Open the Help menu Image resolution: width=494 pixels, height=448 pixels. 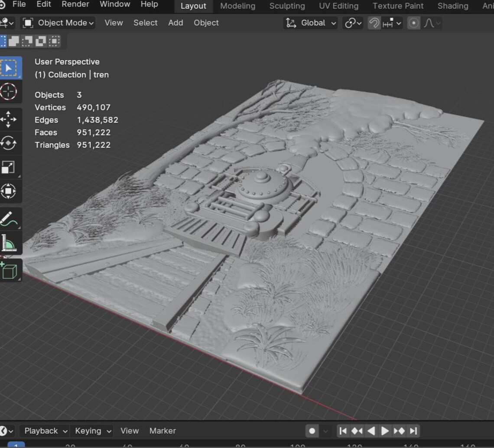coord(149,4)
